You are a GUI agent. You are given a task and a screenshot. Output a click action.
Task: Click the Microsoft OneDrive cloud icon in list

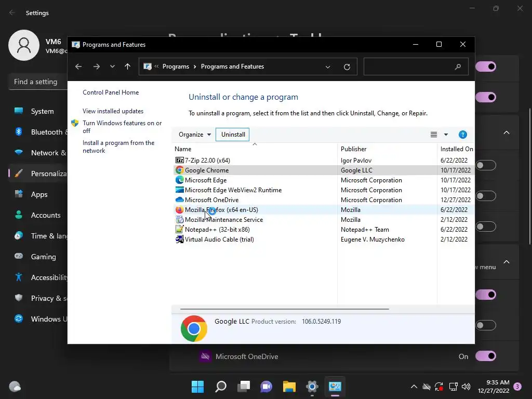pos(179,199)
